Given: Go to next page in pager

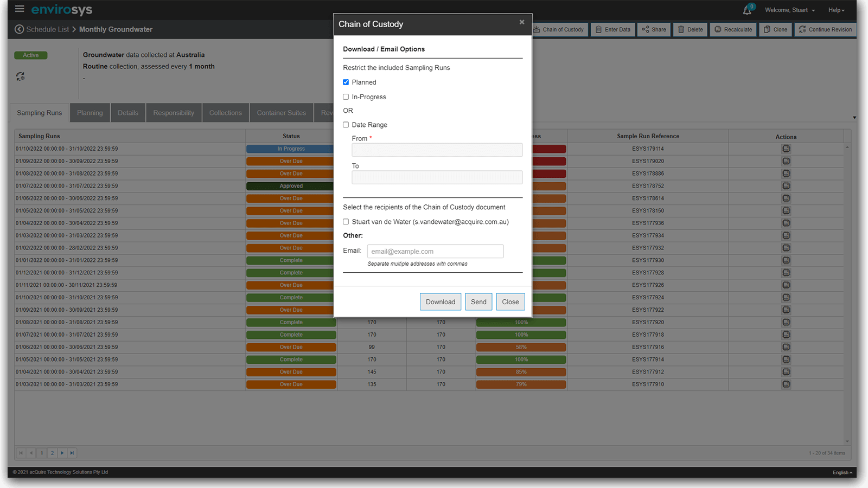Looking at the screenshot, I should coord(62,453).
